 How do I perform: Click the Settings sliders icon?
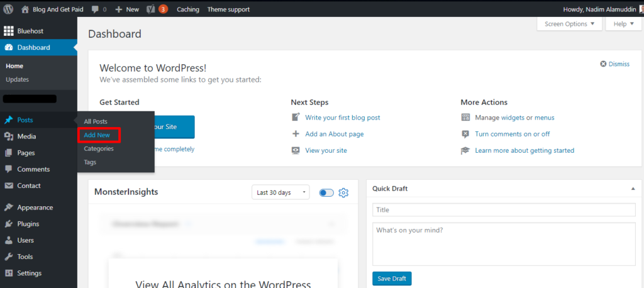click(x=9, y=273)
